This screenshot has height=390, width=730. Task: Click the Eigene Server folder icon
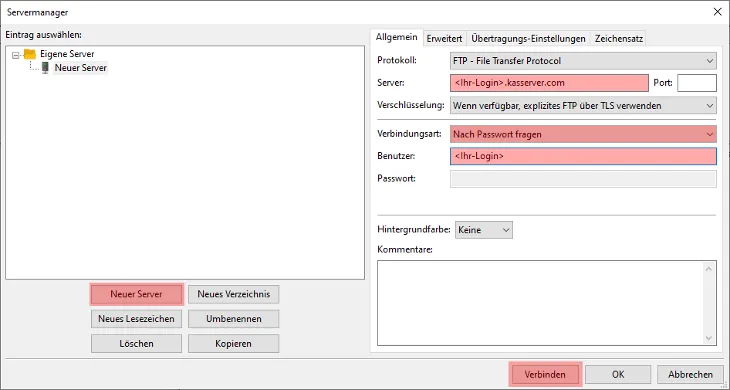(30, 54)
